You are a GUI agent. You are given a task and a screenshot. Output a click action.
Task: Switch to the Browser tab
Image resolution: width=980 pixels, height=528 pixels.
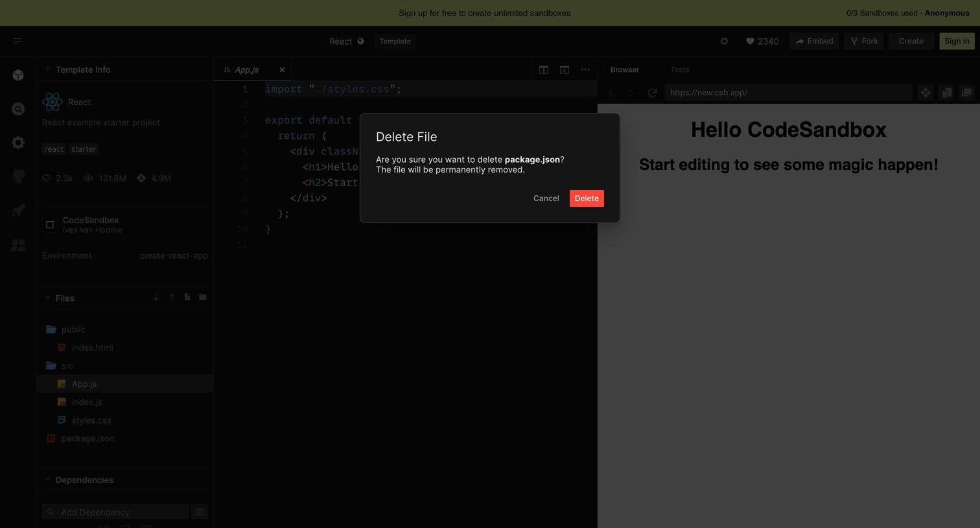click(625, 69)
